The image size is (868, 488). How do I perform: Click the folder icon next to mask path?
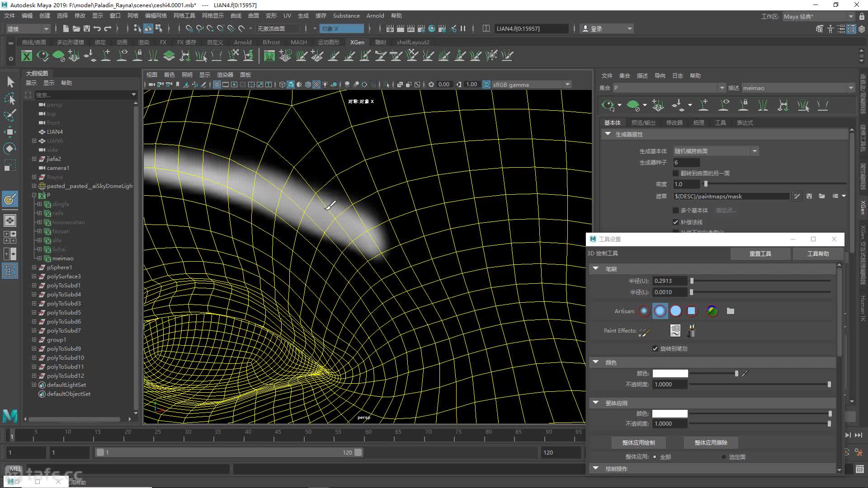(x=822, y=196)
